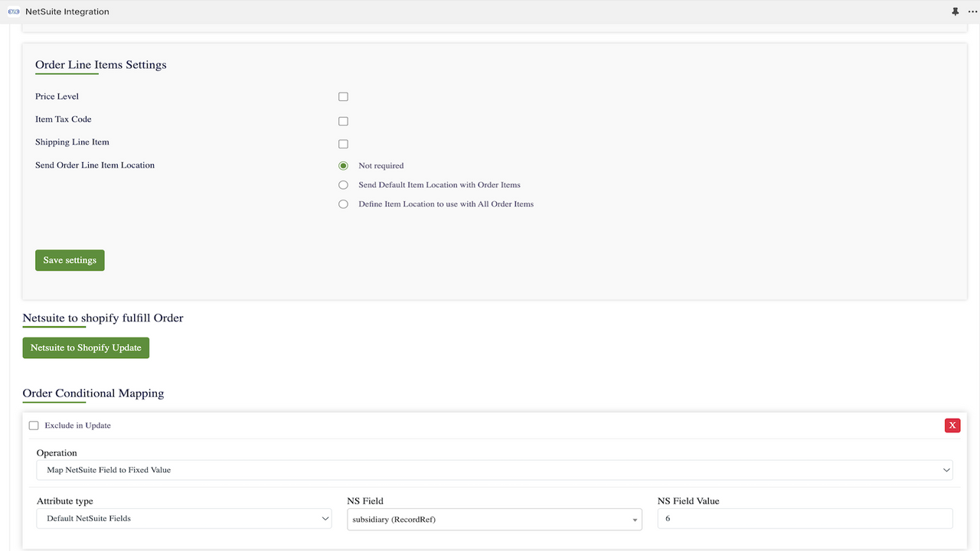Click the Shipping Line Item label

click(72, 142)
